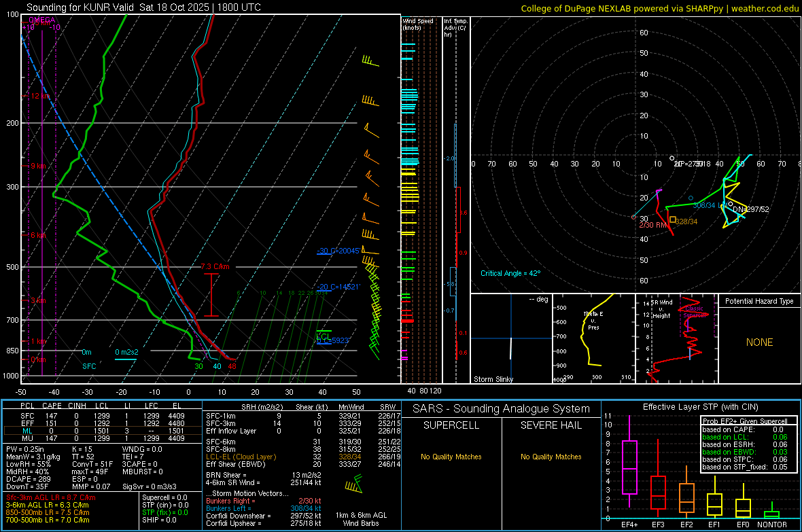Select the SFC-1km shear row

303,416
